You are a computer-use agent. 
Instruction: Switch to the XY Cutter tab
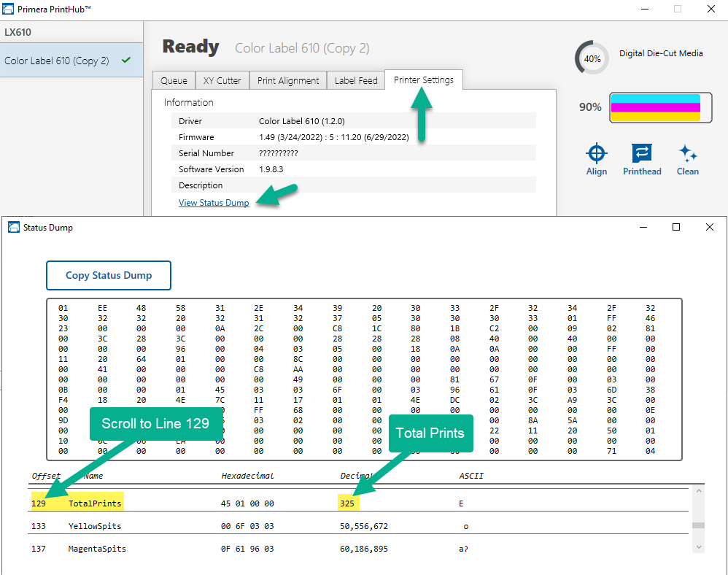[x=222, y=80]
